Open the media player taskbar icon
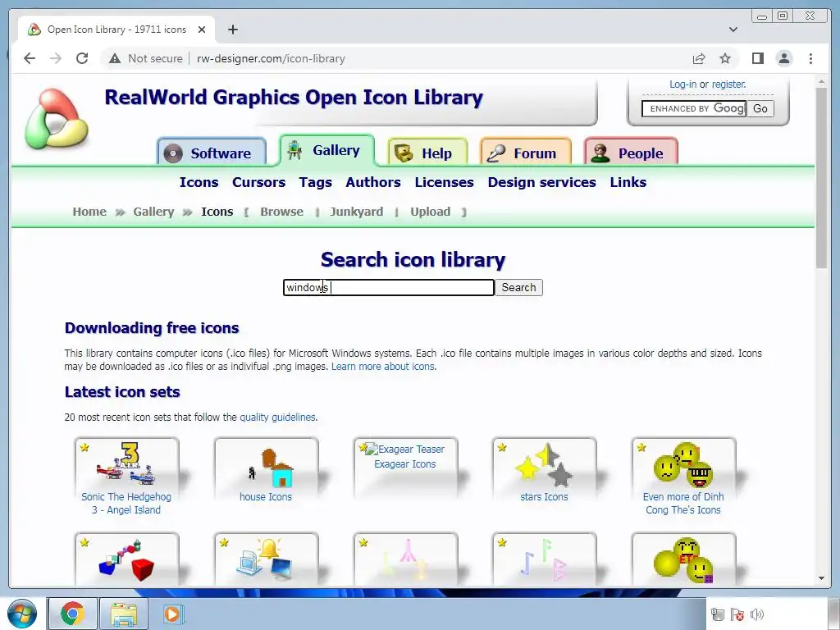The height and width of the screenshot is (630, 840). [x=174, y=614]
